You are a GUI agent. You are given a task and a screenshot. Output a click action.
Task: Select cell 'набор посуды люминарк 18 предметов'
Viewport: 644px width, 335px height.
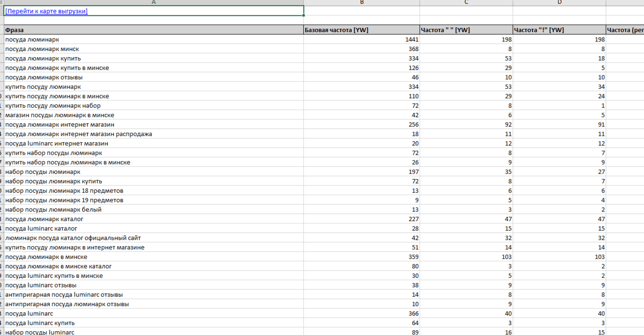(154, 191)
